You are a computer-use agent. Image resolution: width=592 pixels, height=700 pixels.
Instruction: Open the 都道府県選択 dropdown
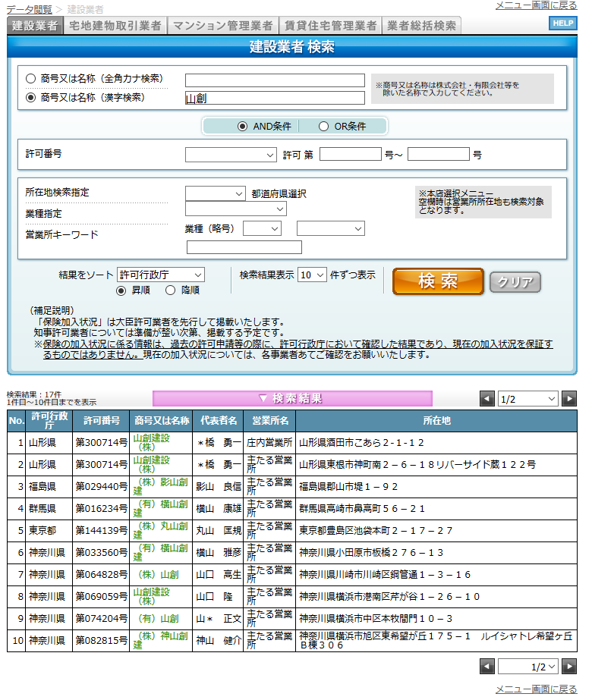216,193
